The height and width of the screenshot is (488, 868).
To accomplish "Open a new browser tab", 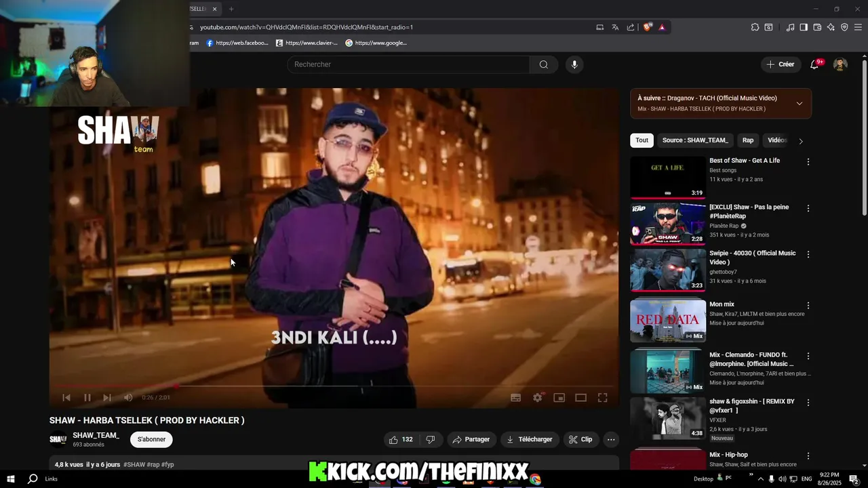I will coord(231,9).
